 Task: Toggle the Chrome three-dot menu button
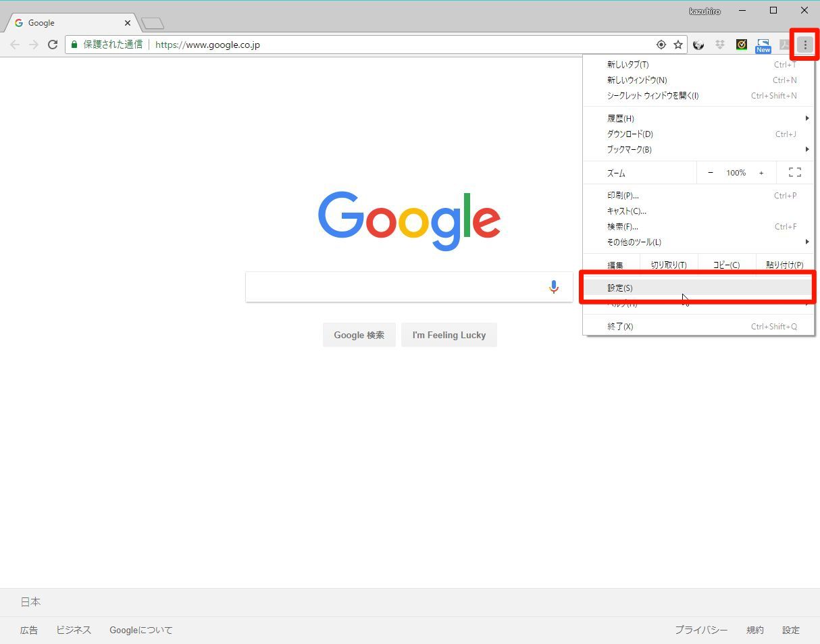804,45
